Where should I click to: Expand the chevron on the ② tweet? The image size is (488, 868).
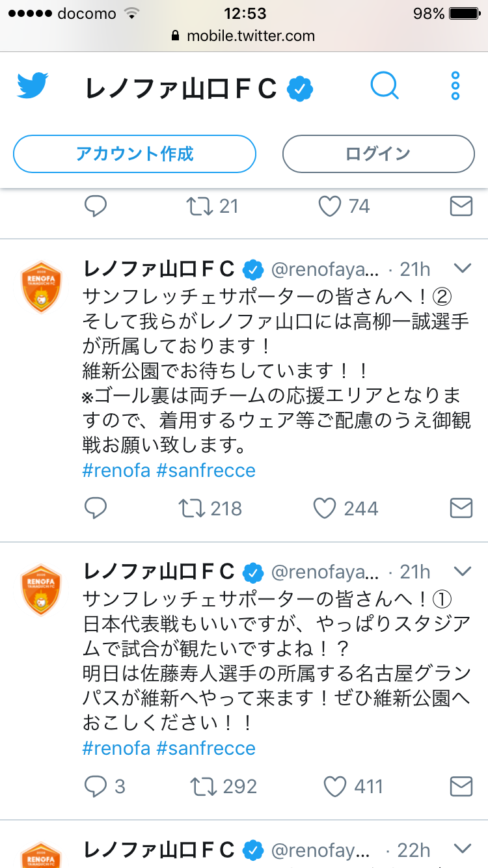462,267
